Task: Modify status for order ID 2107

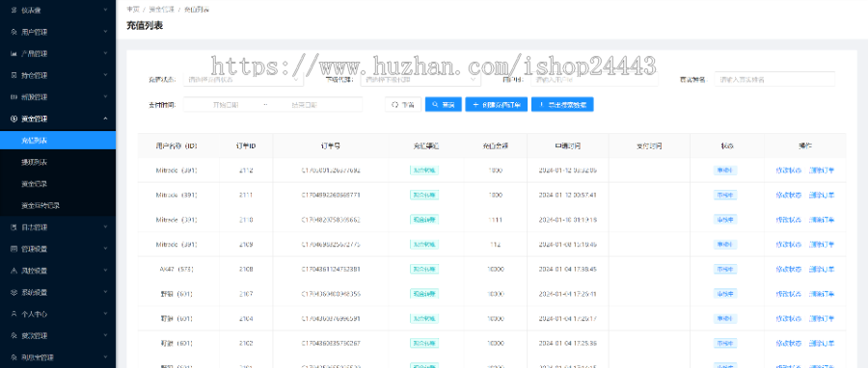Action: click(x=789, y=294)
